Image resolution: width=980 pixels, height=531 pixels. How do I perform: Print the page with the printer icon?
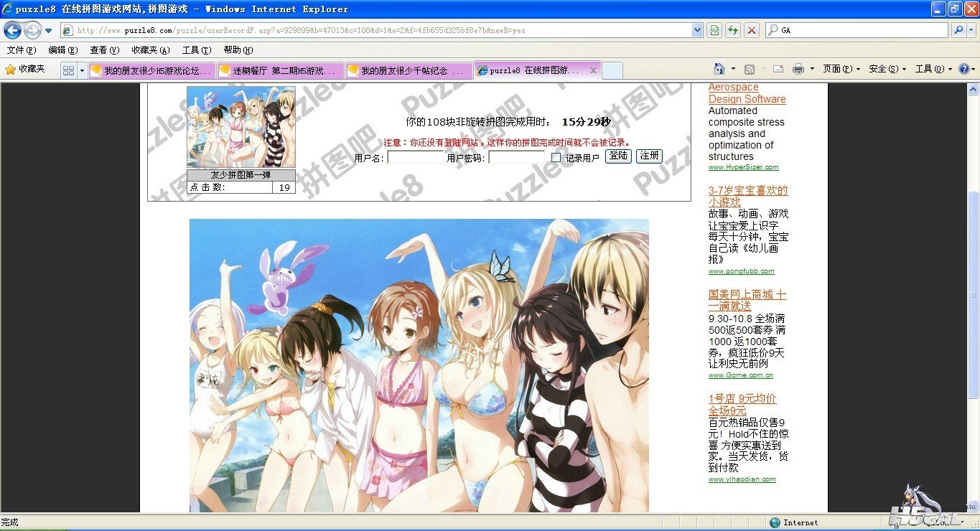[x=798, y=69]
